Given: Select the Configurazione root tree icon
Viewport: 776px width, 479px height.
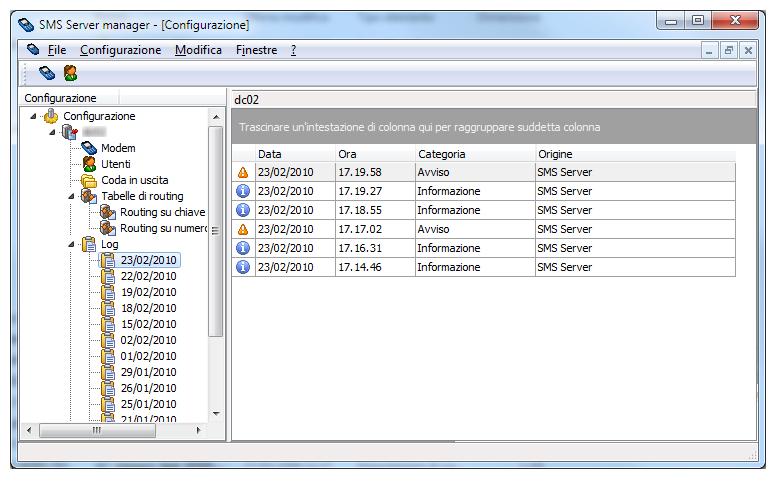Looking at the screenshot, I should (51, 116).
